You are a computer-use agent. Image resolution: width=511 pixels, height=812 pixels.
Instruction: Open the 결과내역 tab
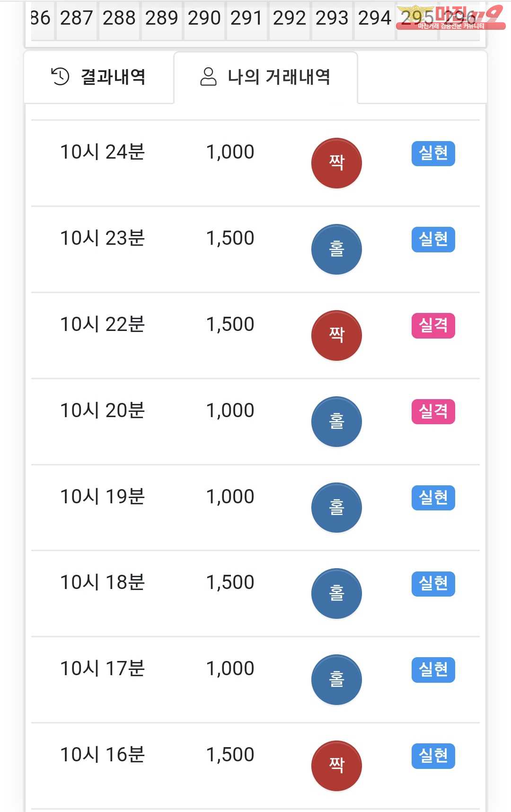[x=98, y=77]
